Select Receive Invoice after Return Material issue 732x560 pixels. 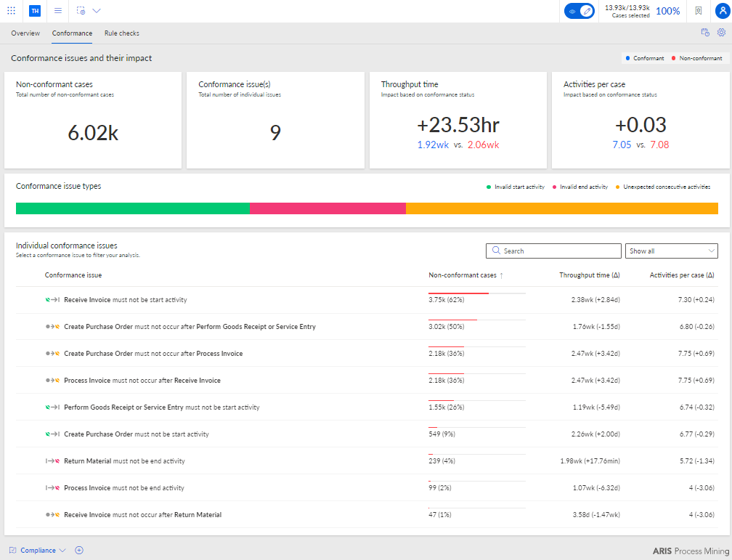(367, 515)
